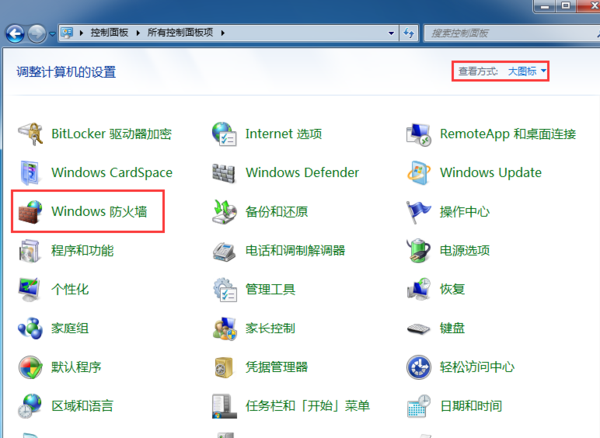Open the 区域和语言 text link
This screenshot has height=438, width=600.
(x=82, y=406)
